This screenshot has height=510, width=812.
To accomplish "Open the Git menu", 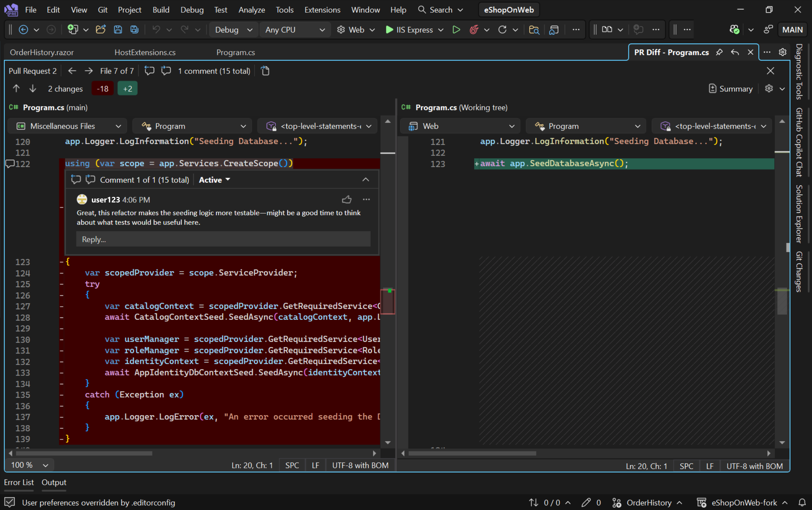I will [x=102, y=10].
